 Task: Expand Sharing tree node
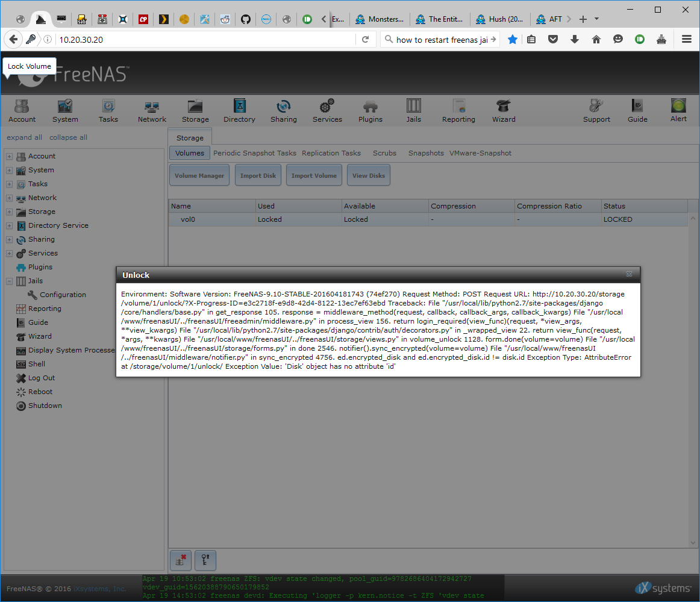coord(10,239)
